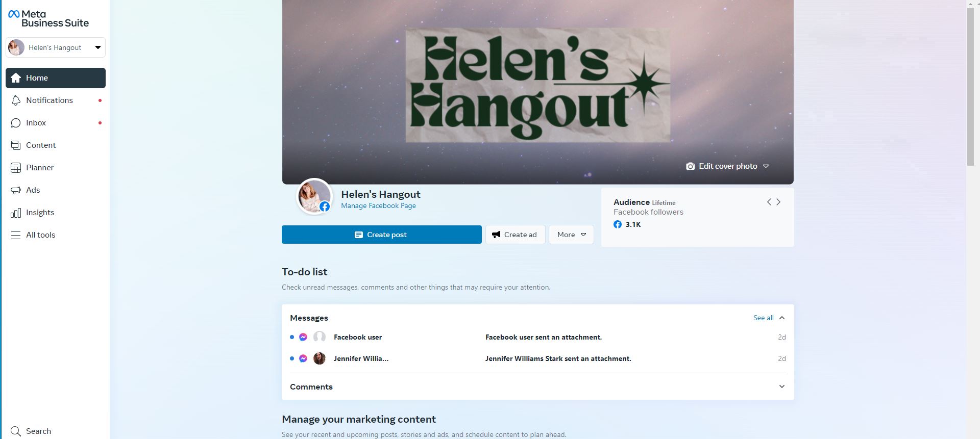This screenshot has height=439, width=980.
Task: Open the Planner calendar grid icon
Action: tap(16, 168)
